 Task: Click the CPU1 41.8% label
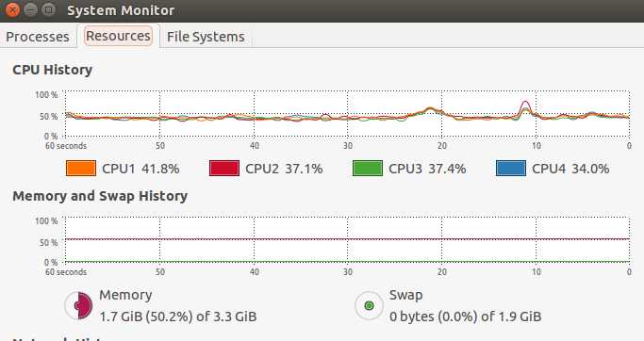coord(140,169)
